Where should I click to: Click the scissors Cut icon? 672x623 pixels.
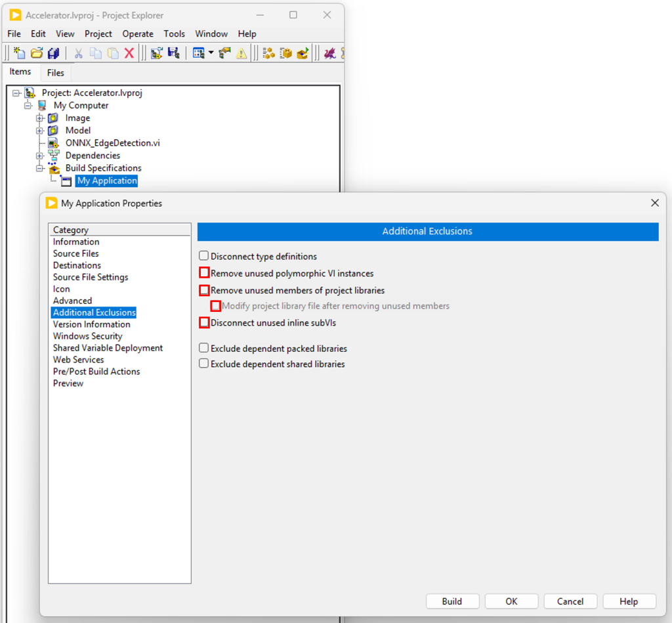[79, 53]
